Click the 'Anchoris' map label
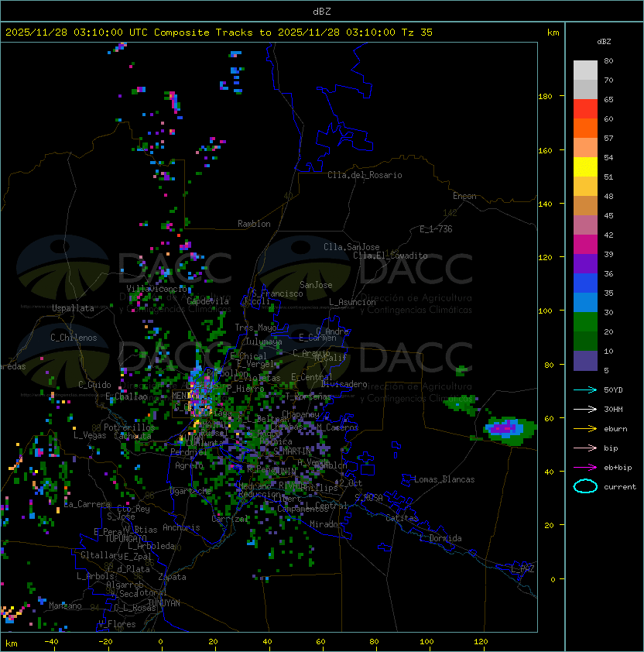 (x=181, y=527)
